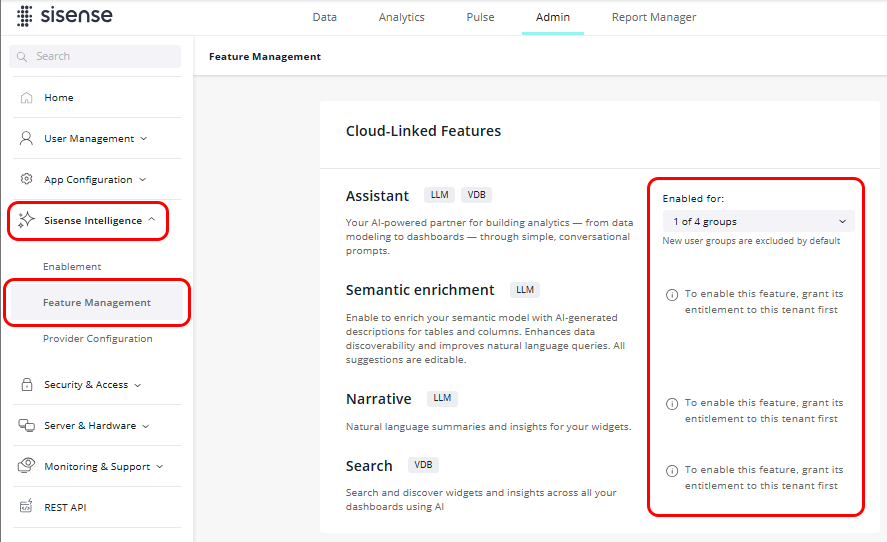Open the '1 of 4 groups' dropdown
This screenshot has height=542, width=887.
[x=758, y=221]
